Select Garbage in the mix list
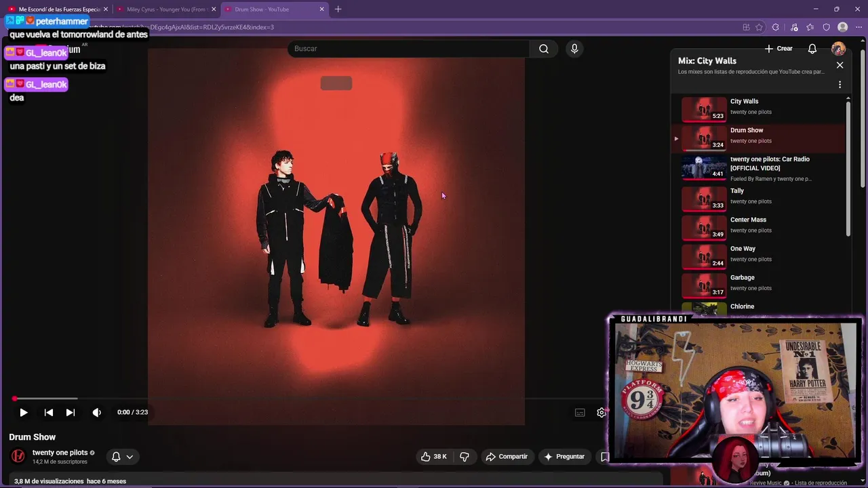Screen dimensions: 868x488 759,285
